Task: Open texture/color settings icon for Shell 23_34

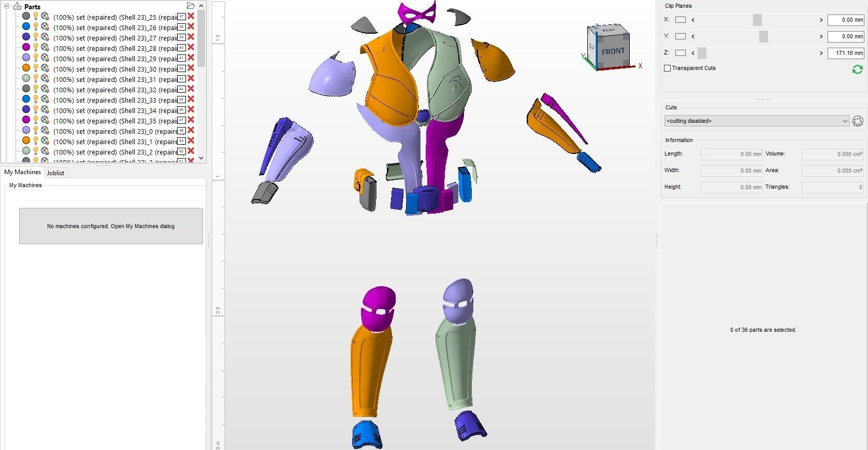Action: click(45, 110)
